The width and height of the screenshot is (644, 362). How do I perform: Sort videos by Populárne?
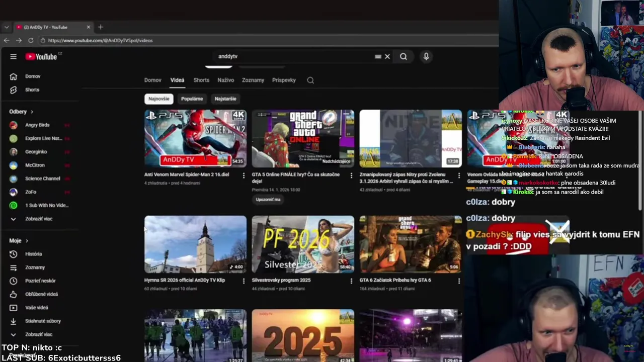pos(192,99)
